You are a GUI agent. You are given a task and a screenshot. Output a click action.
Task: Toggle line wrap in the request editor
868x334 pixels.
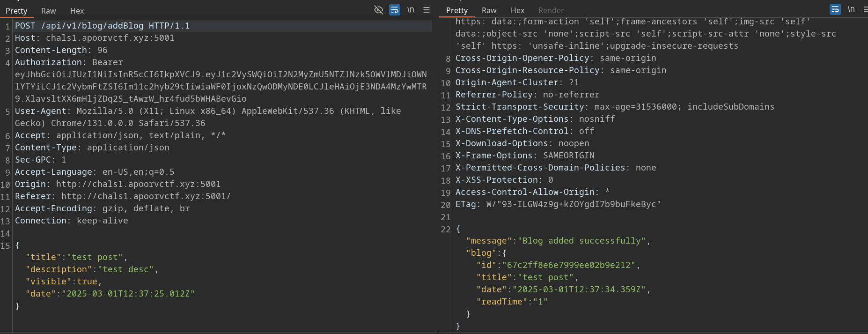(395, 10)
